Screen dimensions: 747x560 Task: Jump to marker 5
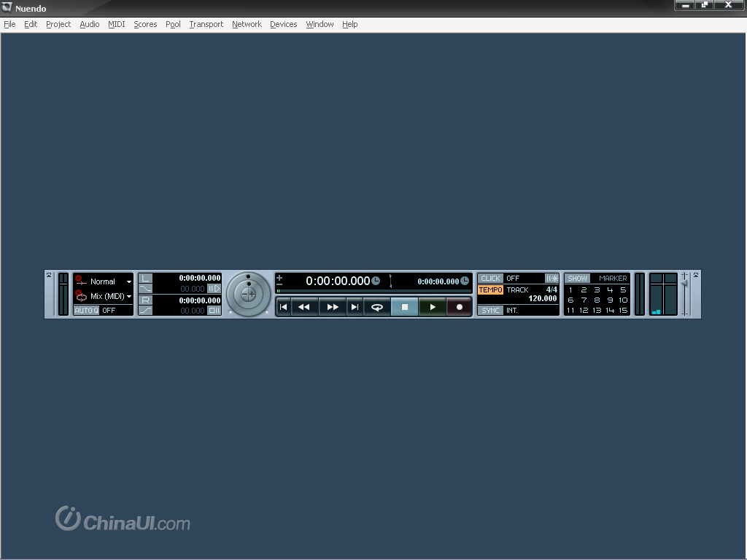point(623,290)
